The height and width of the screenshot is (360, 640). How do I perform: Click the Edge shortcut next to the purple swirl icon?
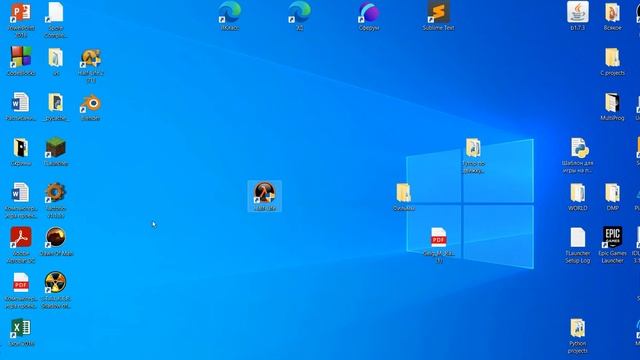pos(300,16)
